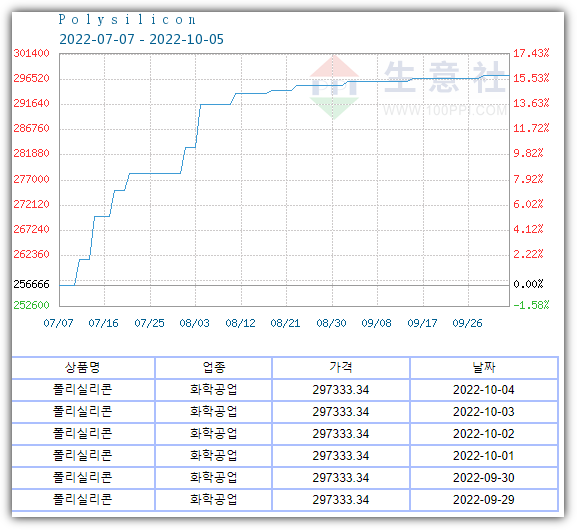The height and width of the screenshot is (530, 577).
Task: Select the 가격 column header
Action: [341, 367]
